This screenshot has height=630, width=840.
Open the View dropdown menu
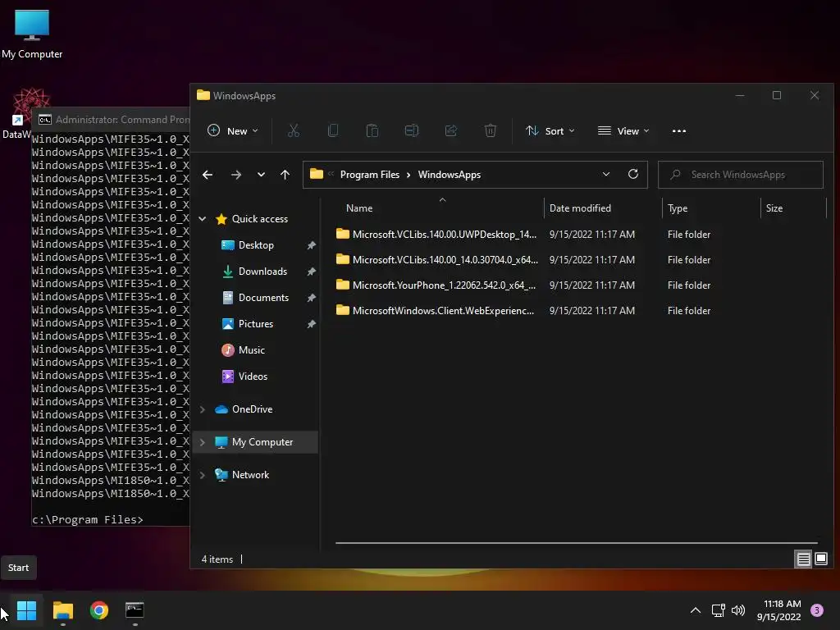[x=623, y=130]
